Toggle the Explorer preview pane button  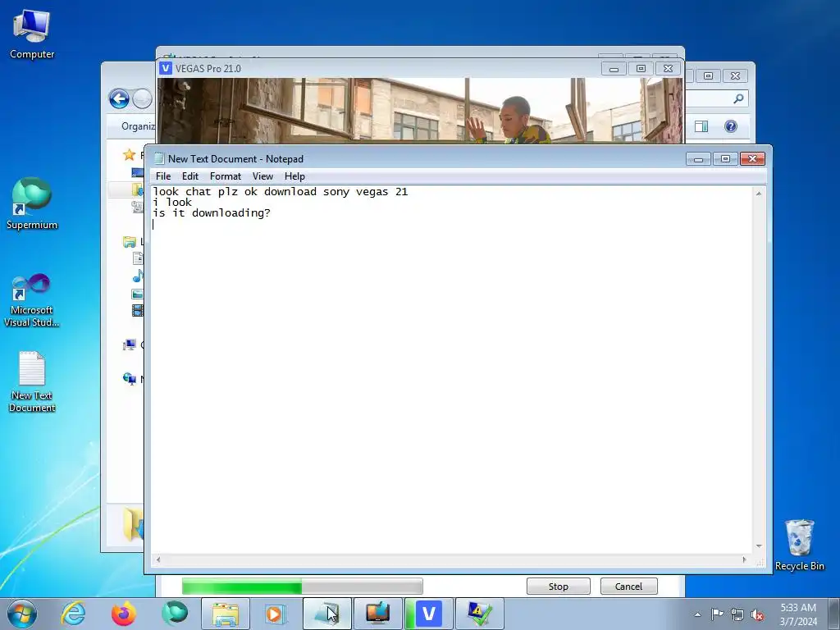(x=701, y=126)
